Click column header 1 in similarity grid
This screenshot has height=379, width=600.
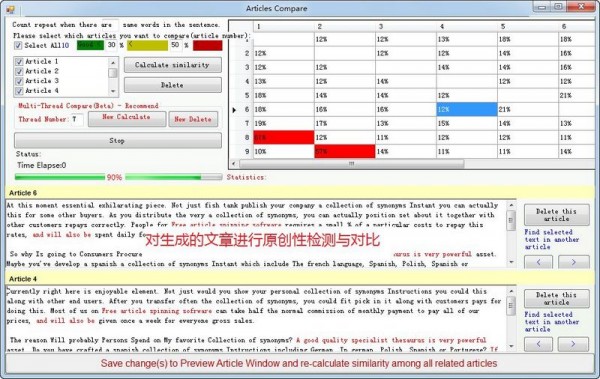coord(284,26)
